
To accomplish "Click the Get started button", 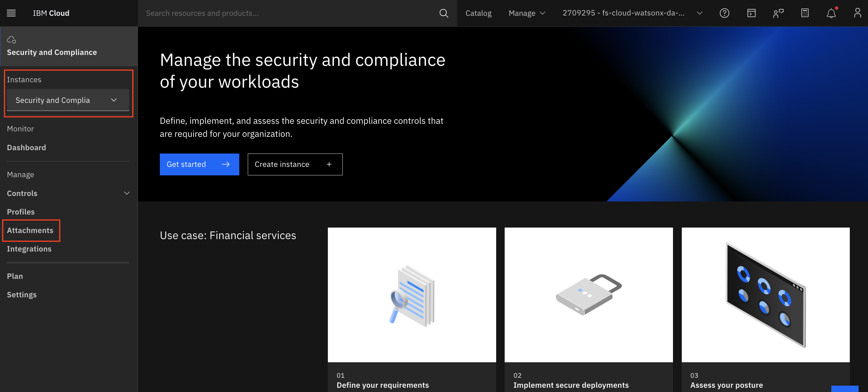I will [x=199, y=164].
